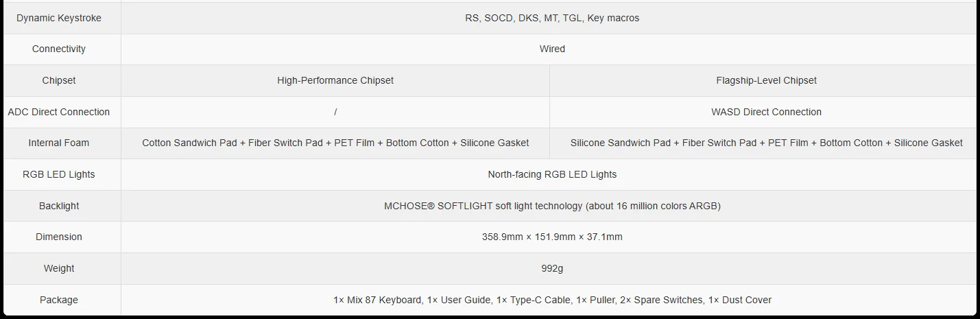Select the ADC Direct Connection label
This screenshot has height=319, width=980.
coord(59,112)
